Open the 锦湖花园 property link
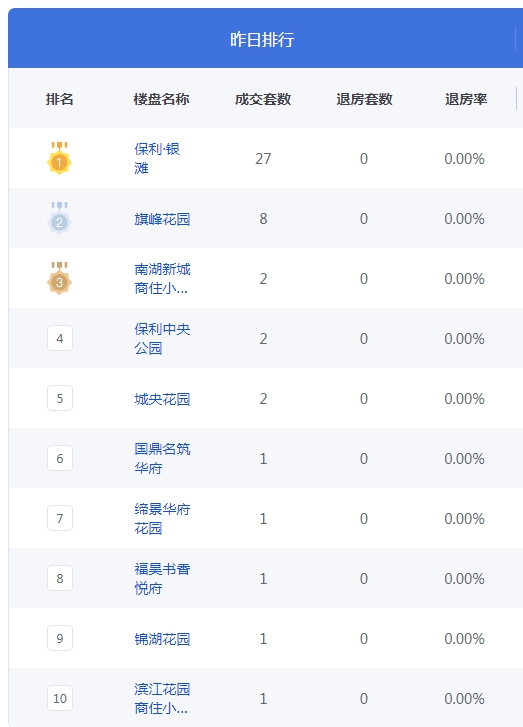 pos(162,639)
